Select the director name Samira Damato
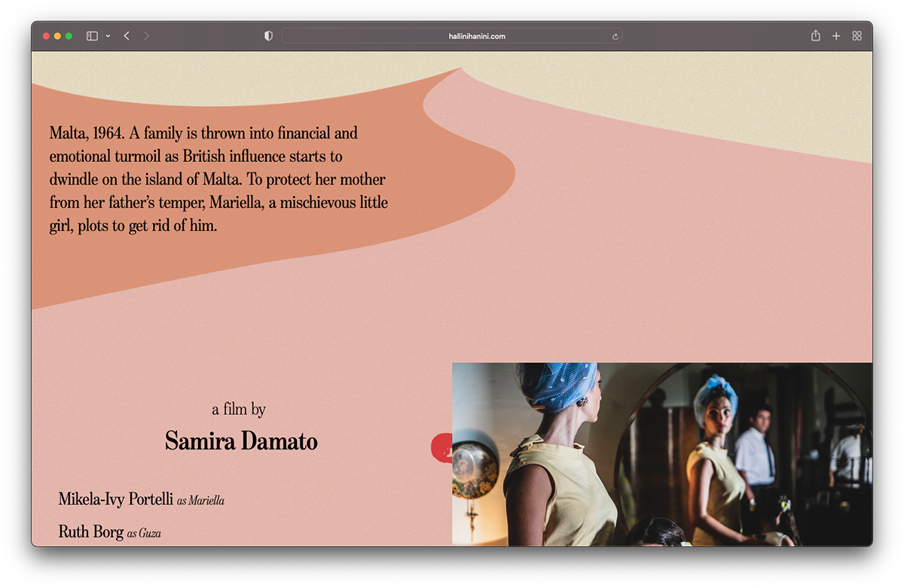The height and width of the screenshot is (588, 904). tap(241, 441)
